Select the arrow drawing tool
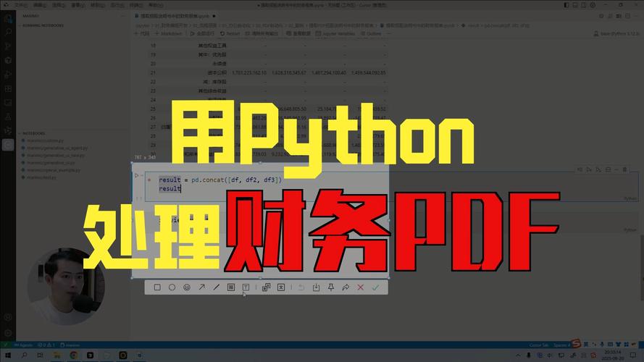Image resolution: width=644 pixels, height=362 pixels. click(201, 287)
